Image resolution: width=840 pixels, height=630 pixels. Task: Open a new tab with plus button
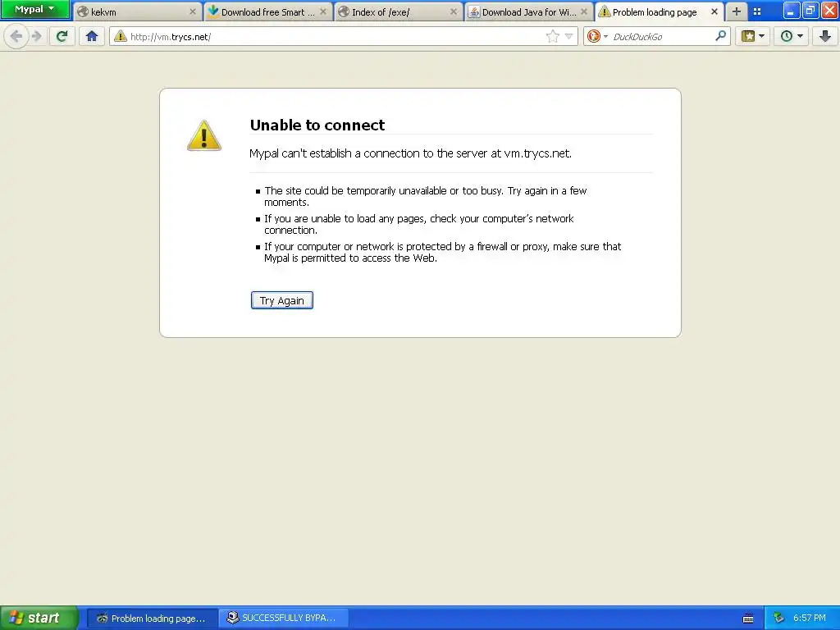[x=737, y=11]
